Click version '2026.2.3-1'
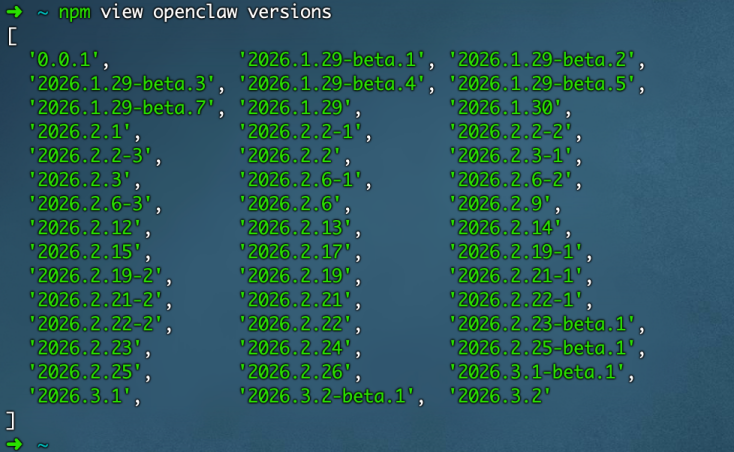Screen dimensions: 734x452 (510, 156)
